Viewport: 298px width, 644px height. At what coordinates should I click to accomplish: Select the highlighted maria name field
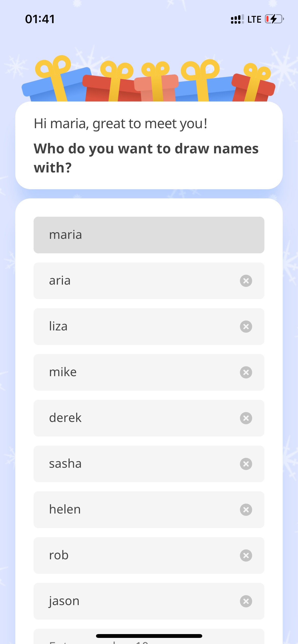point(127,235)
